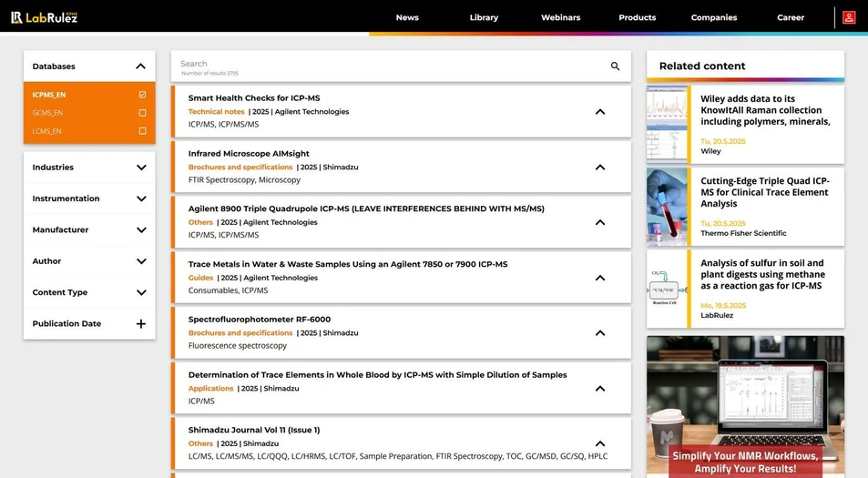
Task: Open the Webinars menu
Action: (561, 17)
